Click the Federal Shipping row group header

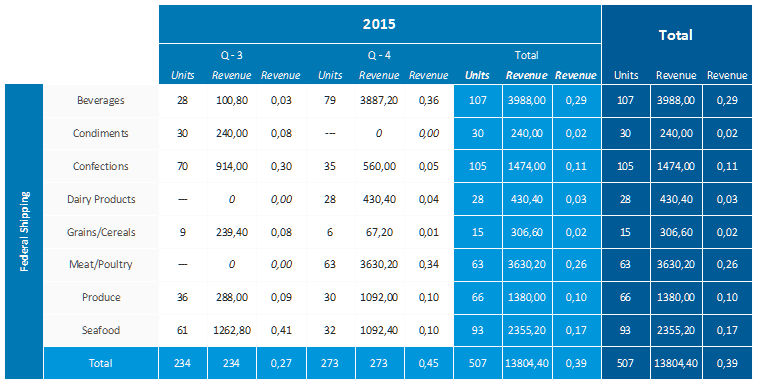(x=24, y=231)
